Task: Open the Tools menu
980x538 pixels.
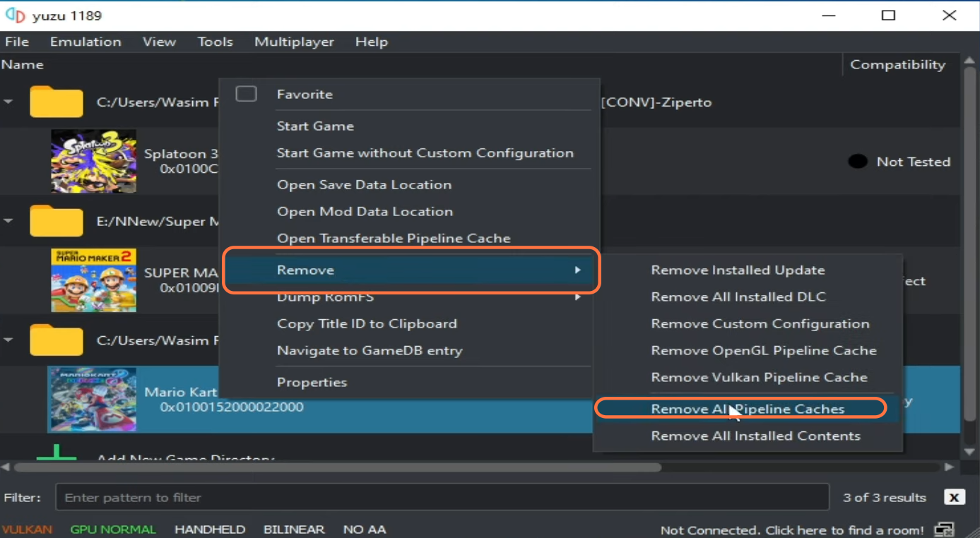Action: (x=215, y=42)
